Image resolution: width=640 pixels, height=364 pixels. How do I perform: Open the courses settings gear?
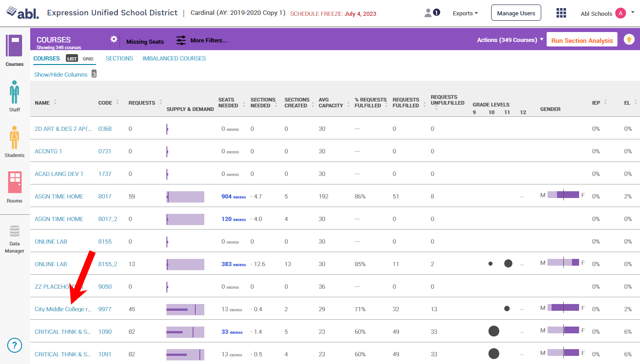[x=114, y=39]
